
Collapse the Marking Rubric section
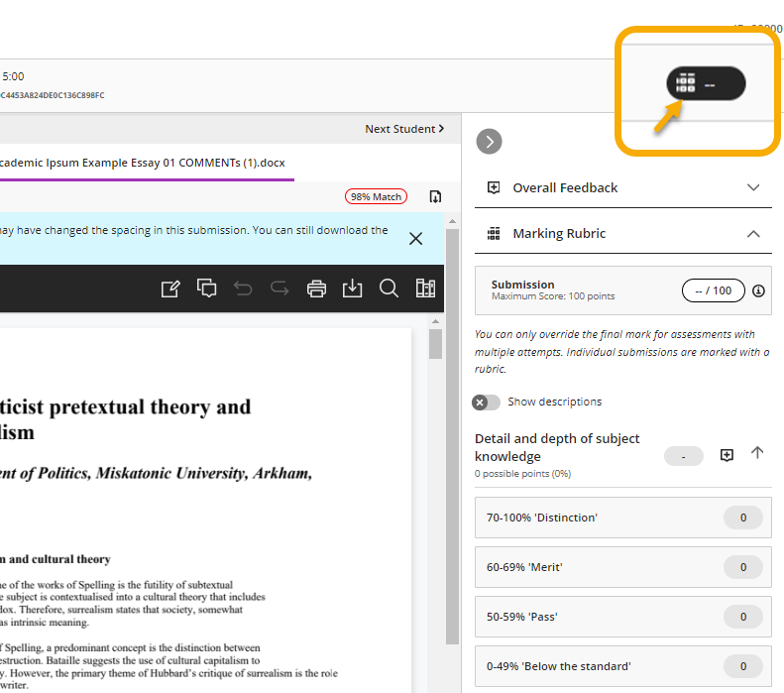coord(753,234)
